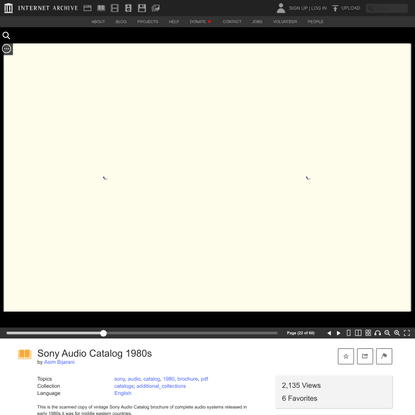Click the left book page
Viewport: 415px width, 415px height.
coord(105,178)
